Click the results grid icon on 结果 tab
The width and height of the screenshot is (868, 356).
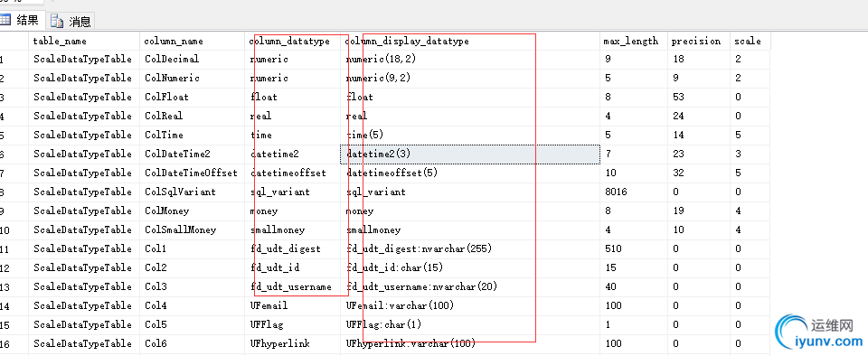tap(5, 21)
